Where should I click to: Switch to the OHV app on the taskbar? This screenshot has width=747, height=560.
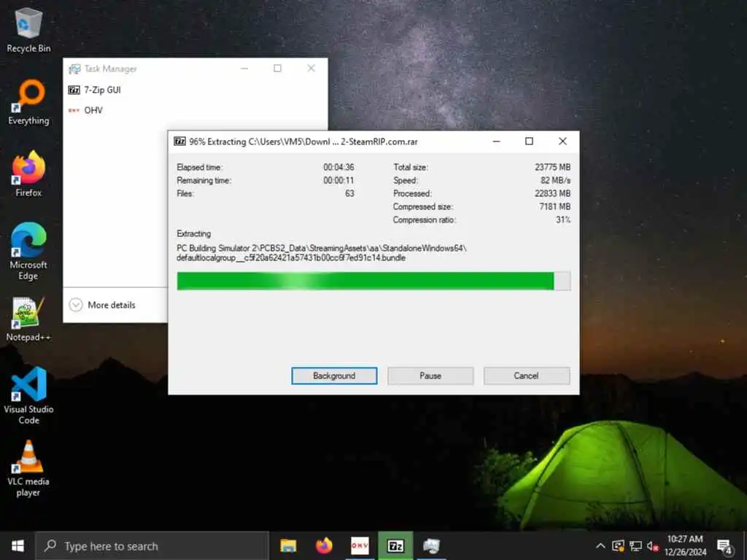coord(360,545)
